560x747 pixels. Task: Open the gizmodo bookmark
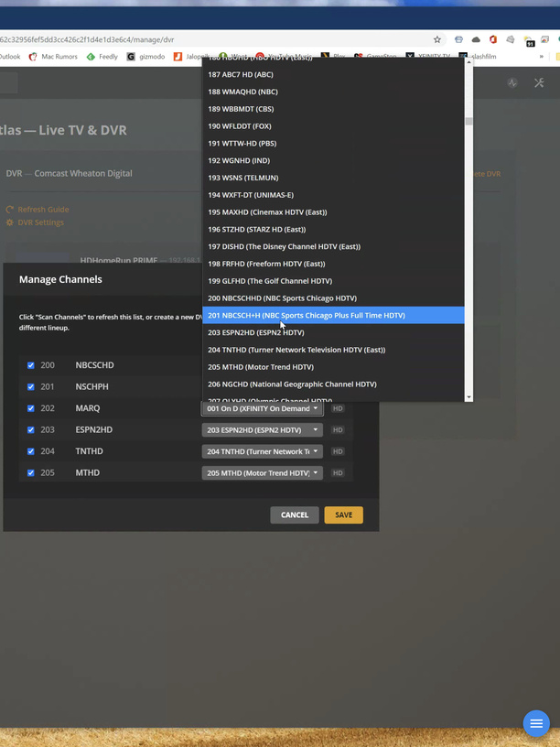pyautogui.click(x=145, y=56)
